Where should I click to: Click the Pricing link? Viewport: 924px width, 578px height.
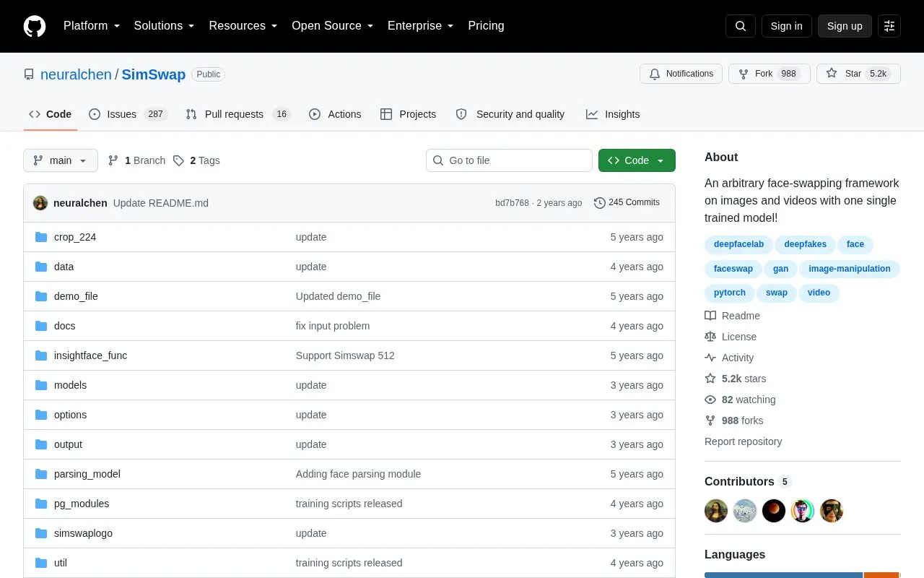[x=486, y=26]
